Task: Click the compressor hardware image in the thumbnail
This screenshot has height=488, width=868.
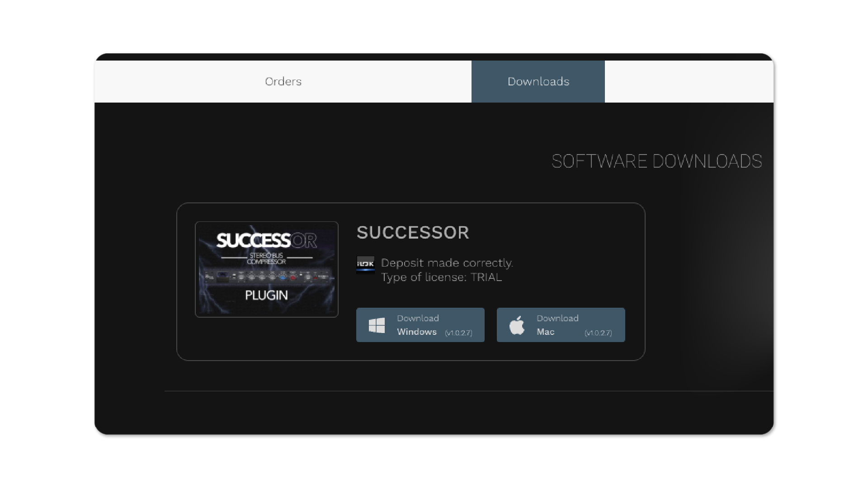Action: click(266, 276)
